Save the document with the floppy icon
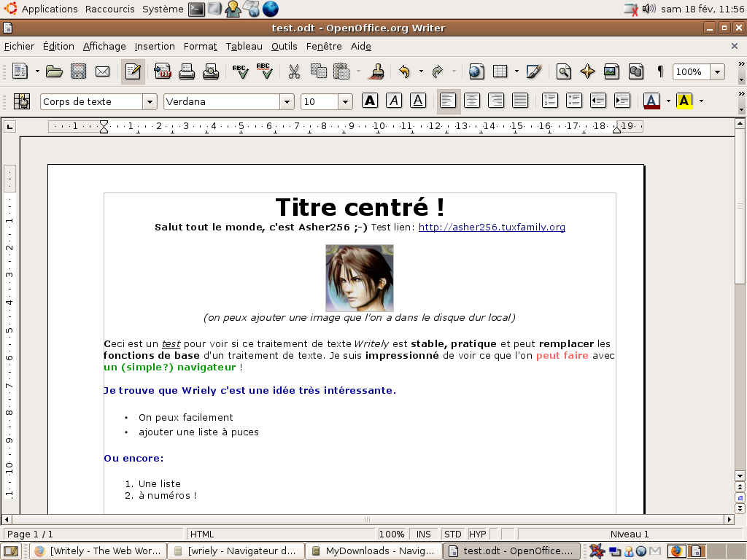The width and height of the screenshot is (747, 560). click(78, 71)
